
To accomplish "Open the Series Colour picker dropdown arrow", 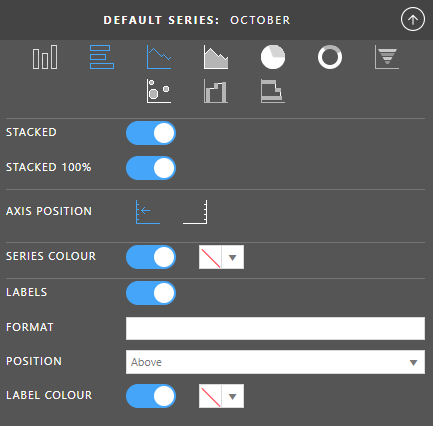I will point(233,257).
